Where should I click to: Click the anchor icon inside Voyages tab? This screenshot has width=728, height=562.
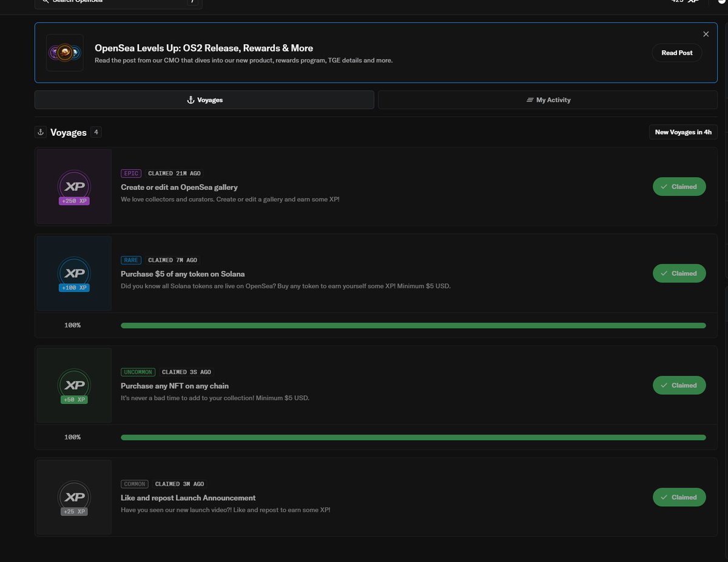[x=190, y=100]
